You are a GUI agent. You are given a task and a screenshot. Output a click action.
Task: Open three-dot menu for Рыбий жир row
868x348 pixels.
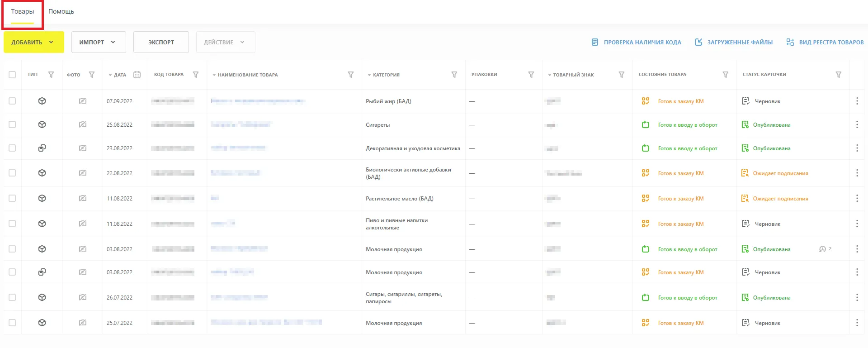857,101
